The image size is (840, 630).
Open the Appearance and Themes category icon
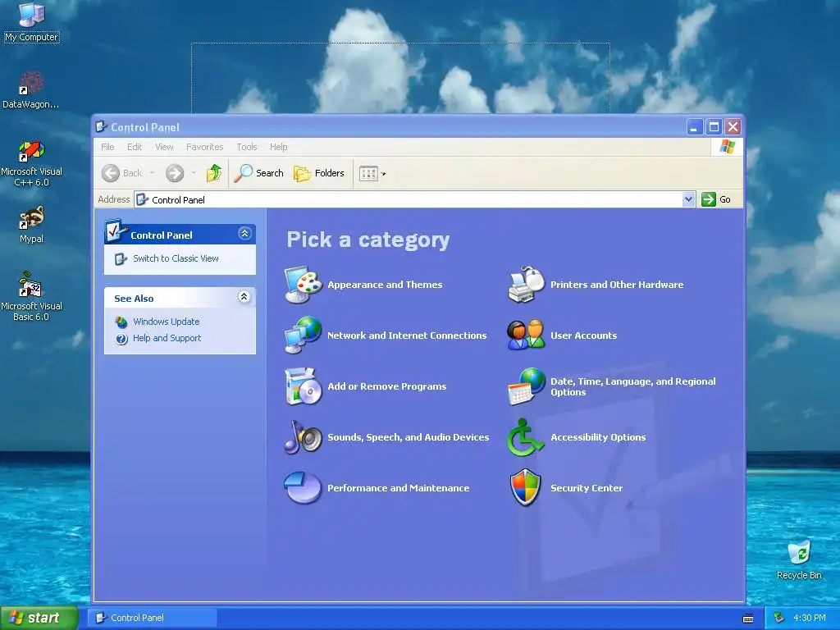[304, 285]
